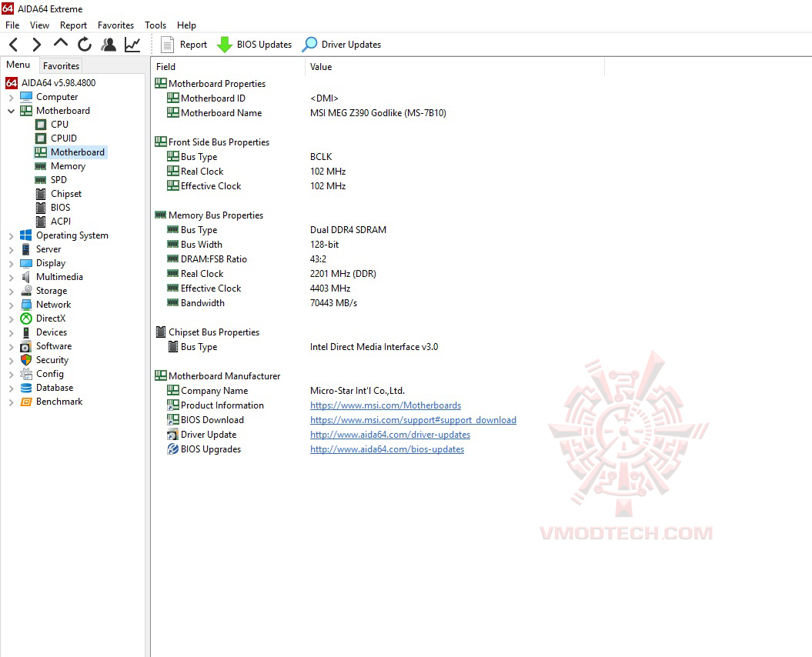Click the Driver Updates magnifier button
The width and height of the screenshot is (812, 657).
[342, 45]
